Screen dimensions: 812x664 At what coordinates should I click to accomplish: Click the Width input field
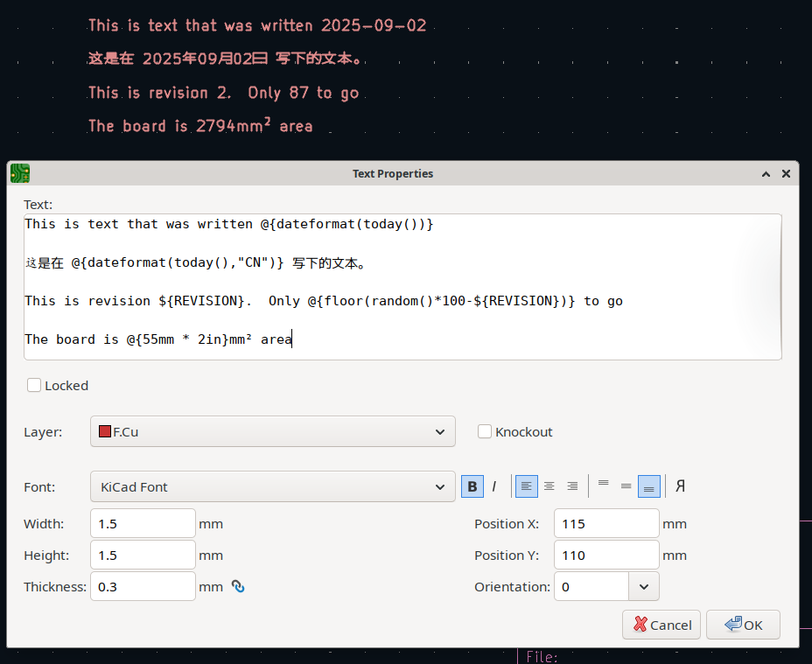pos(143,524)
